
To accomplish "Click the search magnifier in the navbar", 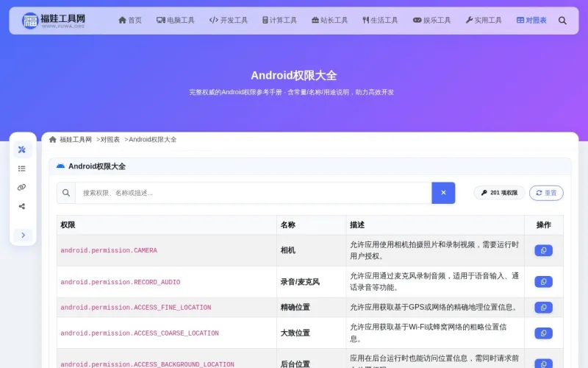I will click(562, 21).
